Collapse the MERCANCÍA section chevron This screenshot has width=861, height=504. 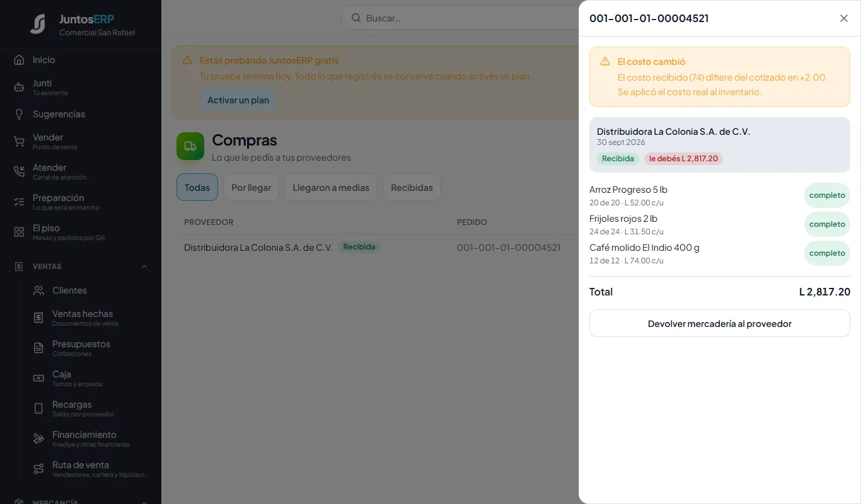click(144, 502)
